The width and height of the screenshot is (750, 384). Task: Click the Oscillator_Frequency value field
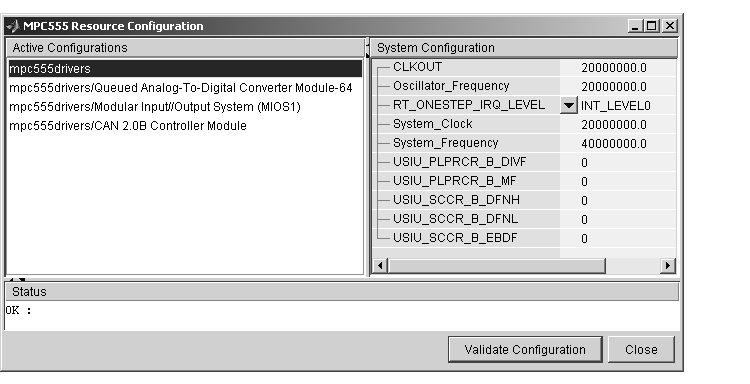618,87
